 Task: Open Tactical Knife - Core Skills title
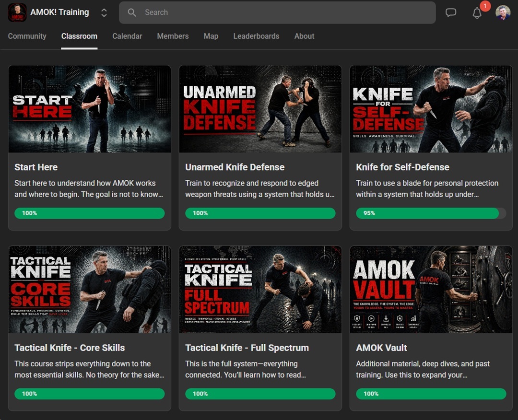[x=70, y=348]
